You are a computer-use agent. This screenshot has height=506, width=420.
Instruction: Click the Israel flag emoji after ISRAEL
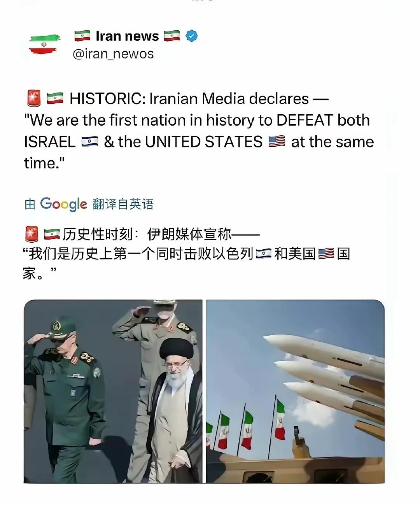(90, 142)
